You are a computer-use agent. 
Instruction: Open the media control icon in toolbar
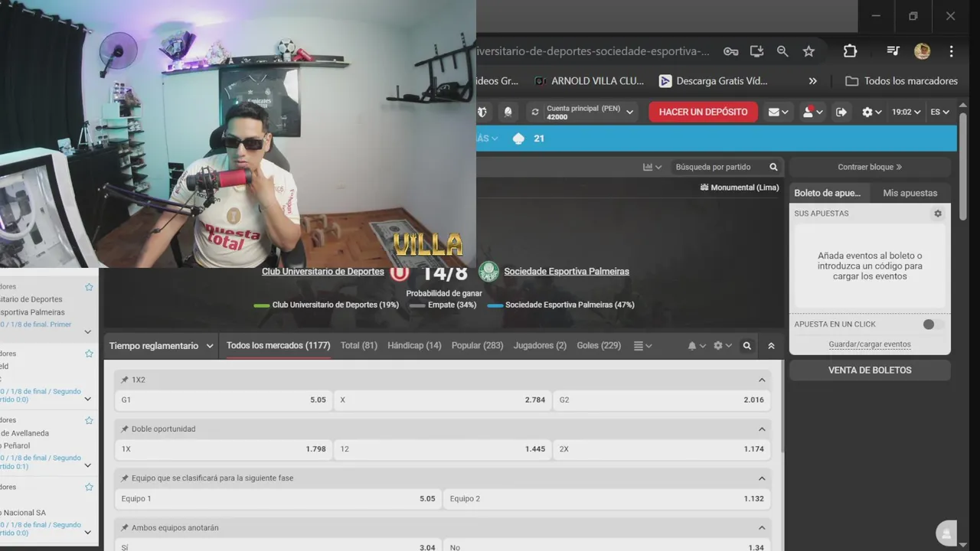coord(893,51)
